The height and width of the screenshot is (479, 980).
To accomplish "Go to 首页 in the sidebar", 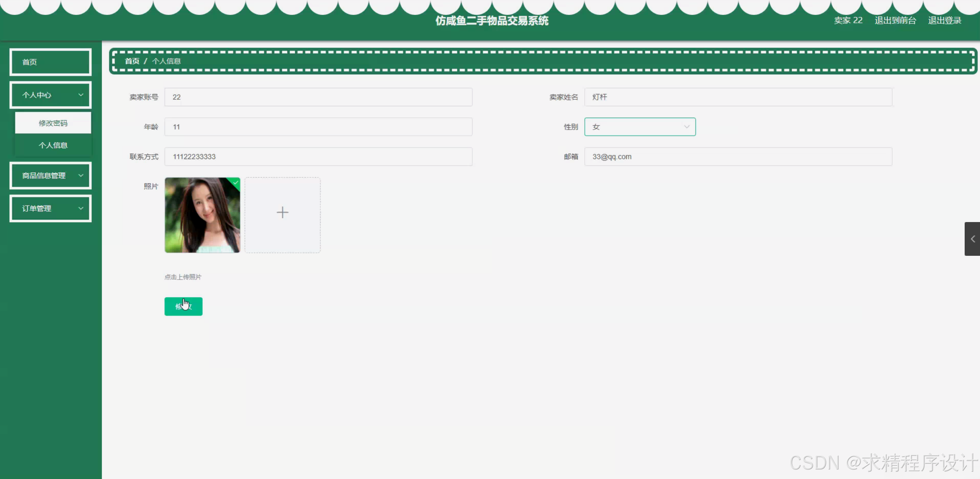I will click(x=51, y=62).
